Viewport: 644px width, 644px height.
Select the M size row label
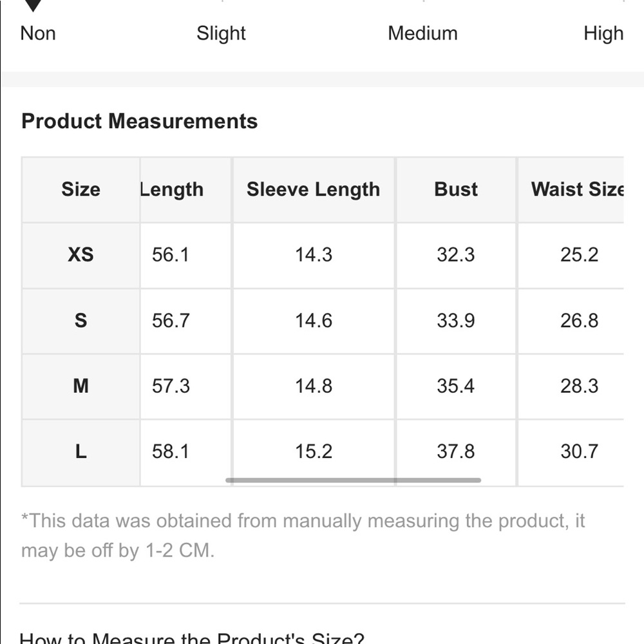81,386
